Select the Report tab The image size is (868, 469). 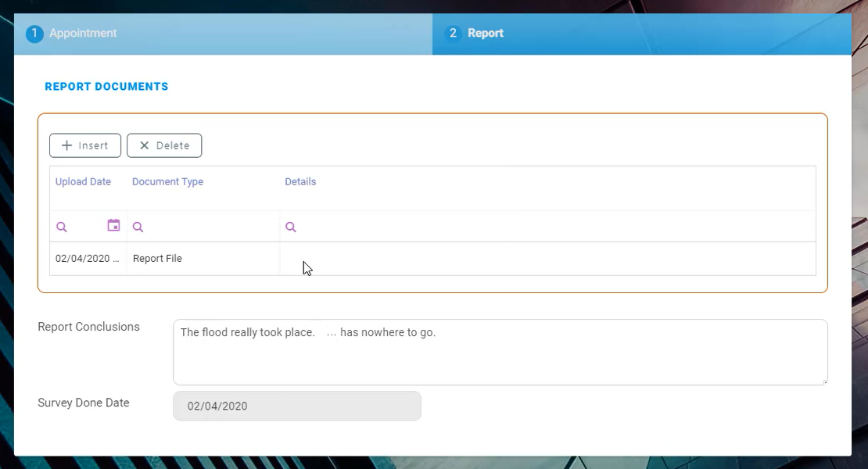click(485, 34)
